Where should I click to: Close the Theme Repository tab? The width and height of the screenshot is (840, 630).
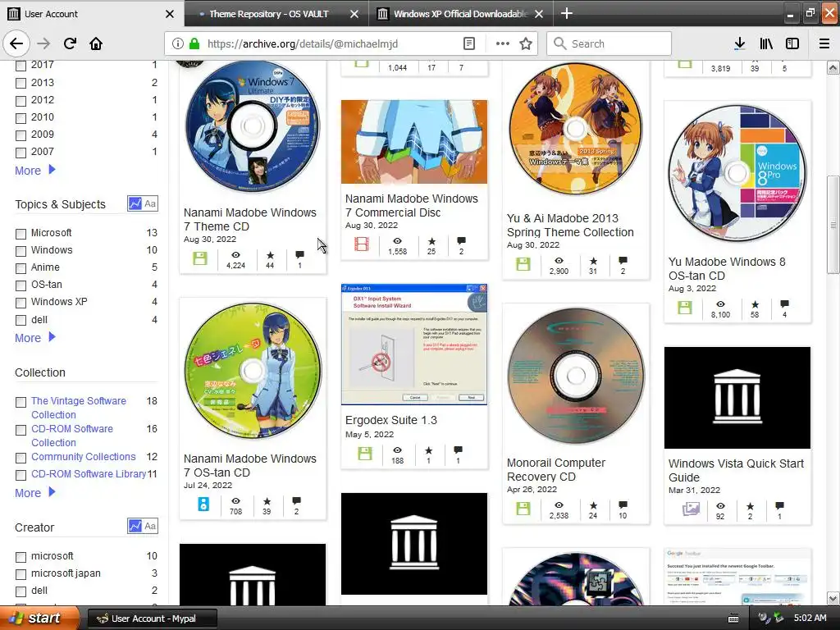click(x=354, y=14)
